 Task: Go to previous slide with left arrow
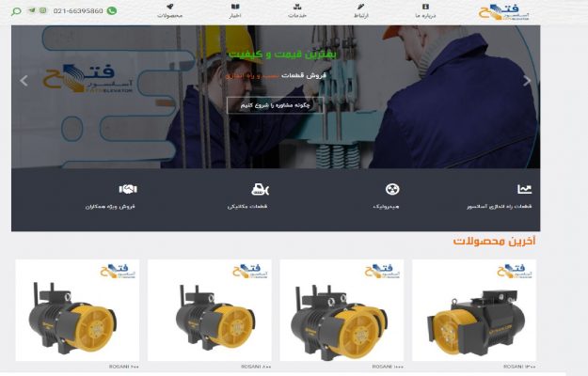click(24, 81)
